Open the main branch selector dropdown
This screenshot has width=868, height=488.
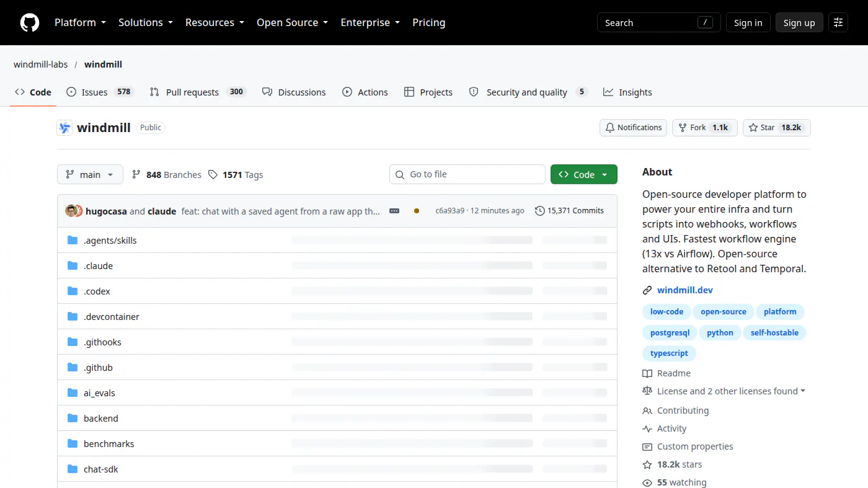pos(90,174)
